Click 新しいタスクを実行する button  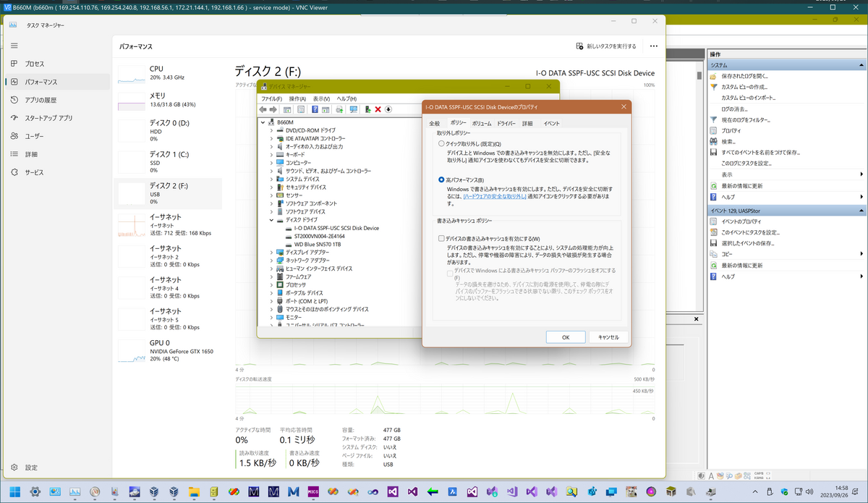(x=606, y=46)
